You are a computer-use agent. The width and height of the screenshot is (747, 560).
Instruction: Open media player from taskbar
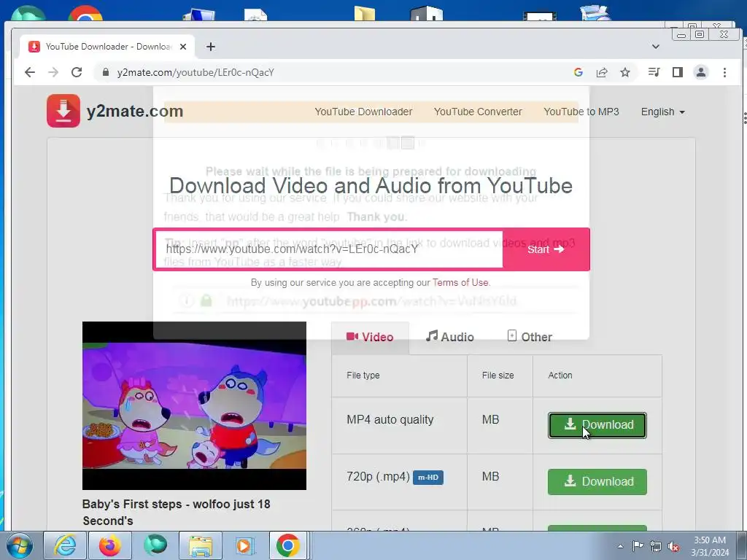245,545
